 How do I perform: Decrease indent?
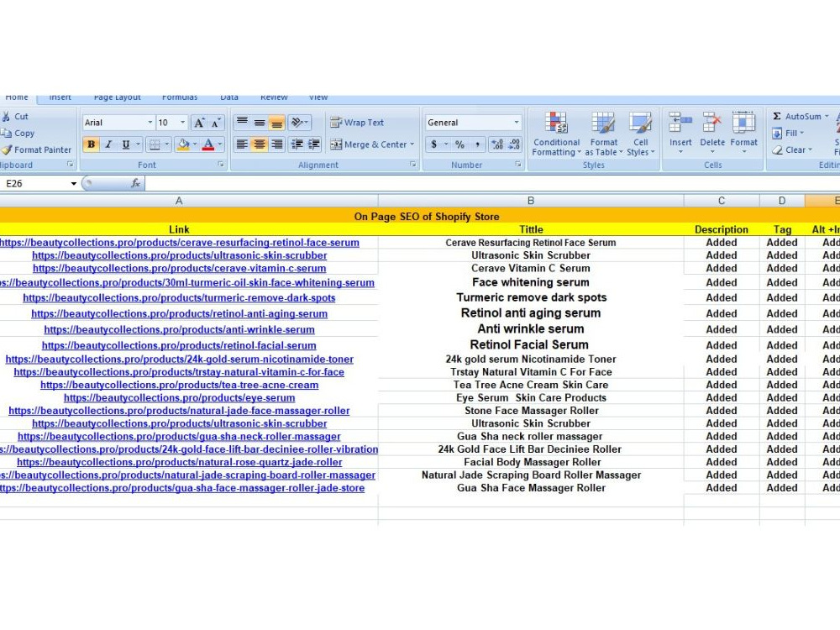pyautogui.click(x=297, y=144)
